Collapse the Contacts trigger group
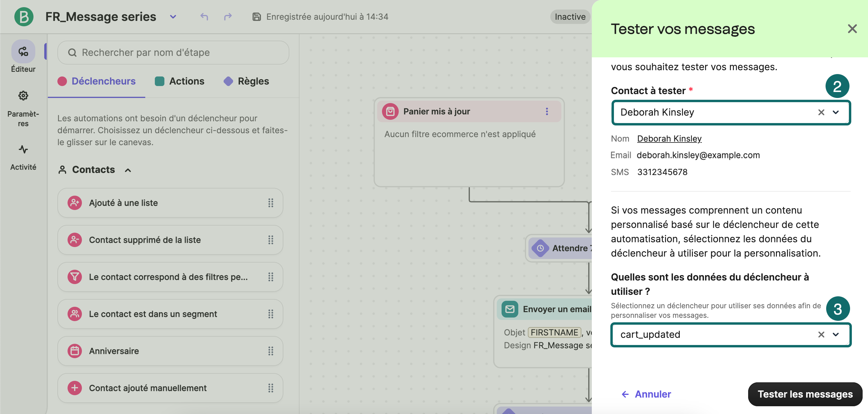Viewport: 868px width, 414px height. 128,170
